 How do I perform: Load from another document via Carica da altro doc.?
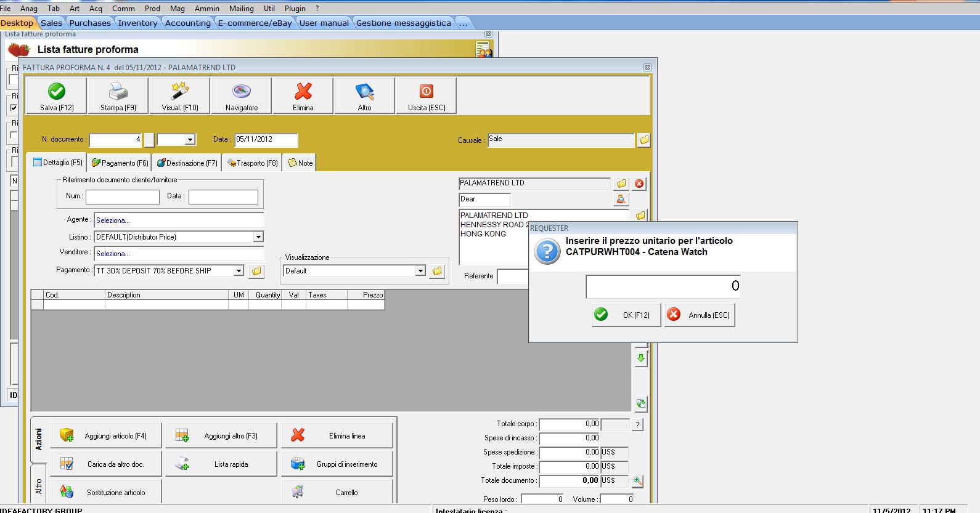click(106, 464)
